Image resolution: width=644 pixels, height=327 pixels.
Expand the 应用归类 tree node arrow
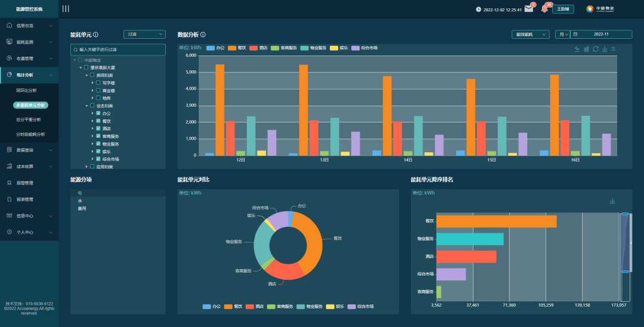(86, 166)
